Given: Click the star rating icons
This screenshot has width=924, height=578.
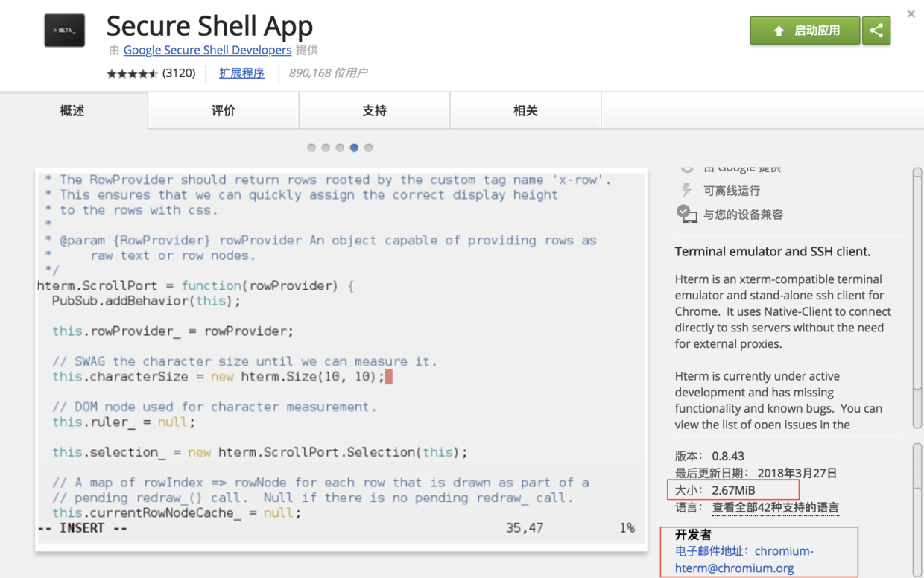Looking at the screenshot, I should click(132, 73).
